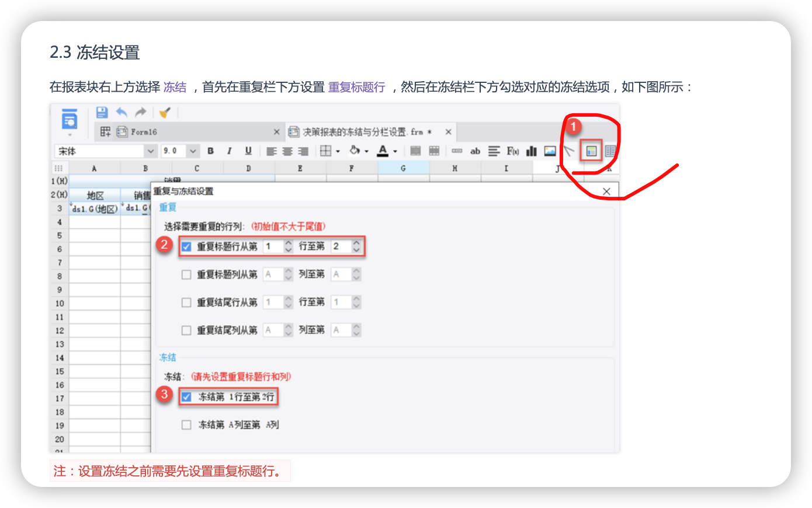
Task: Switch to 决策报表的冻结与分栏设置.frm tab
Action: click(x=371, y=132)
